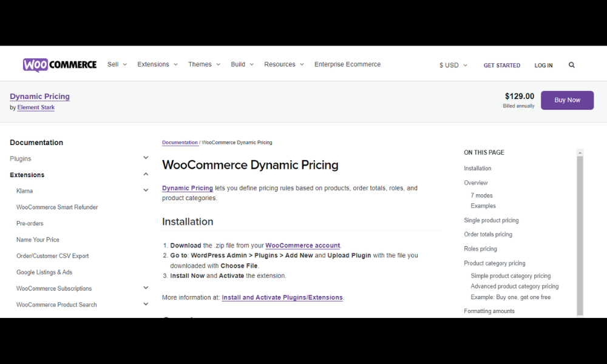Open Dynamic Pricing product title link

click(x=40, y=96)
